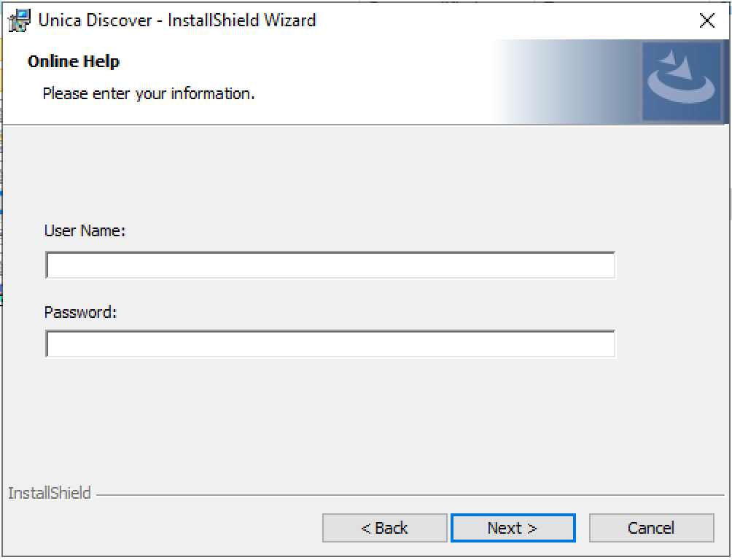Click inside the User Name text field
Screen dimensions: 732x560
click(330, 265)
